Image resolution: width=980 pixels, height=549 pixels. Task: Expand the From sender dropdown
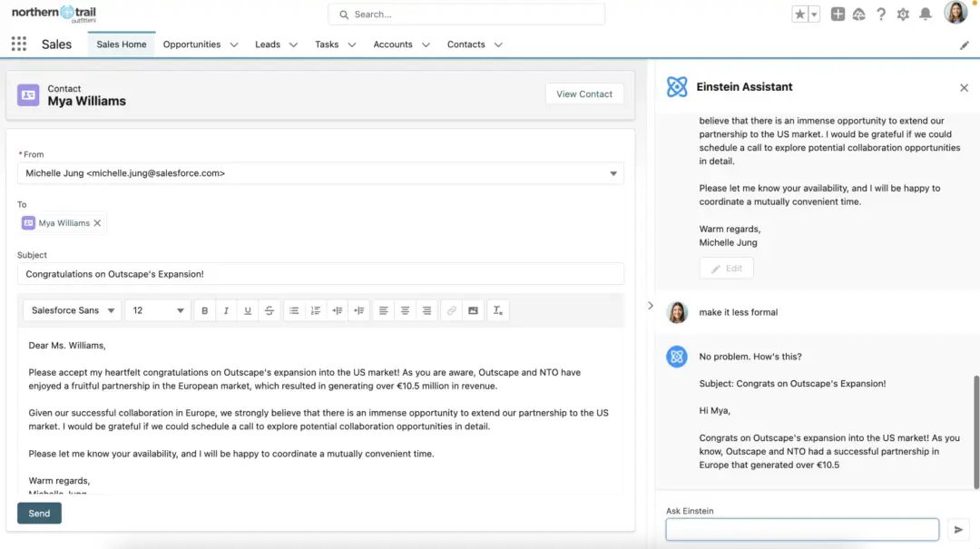point(613,173)
